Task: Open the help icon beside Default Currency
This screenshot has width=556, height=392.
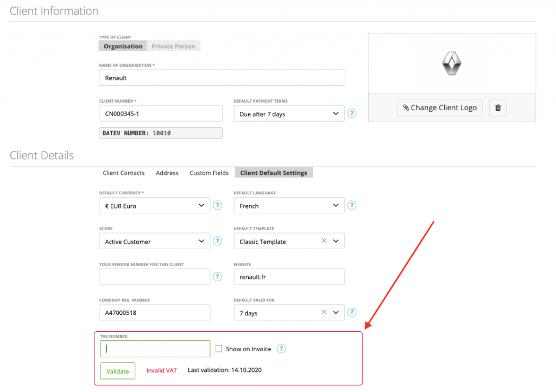Action: pyautogui.click(x=217, y=205)
